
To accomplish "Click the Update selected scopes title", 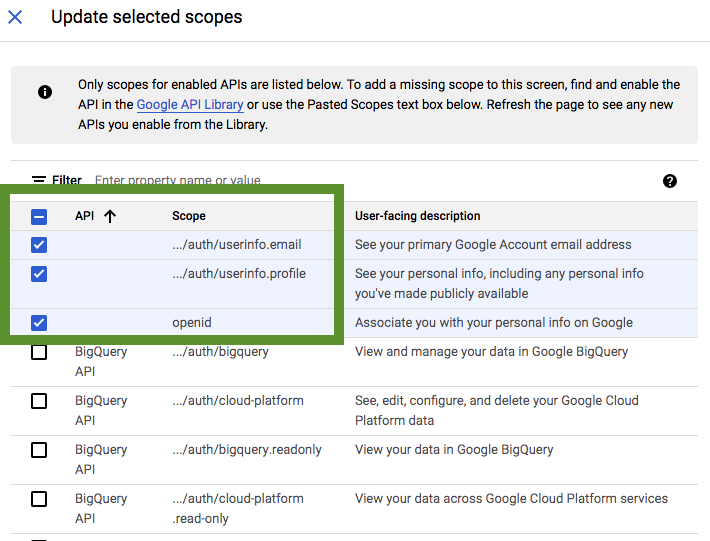I will [147, 17].
